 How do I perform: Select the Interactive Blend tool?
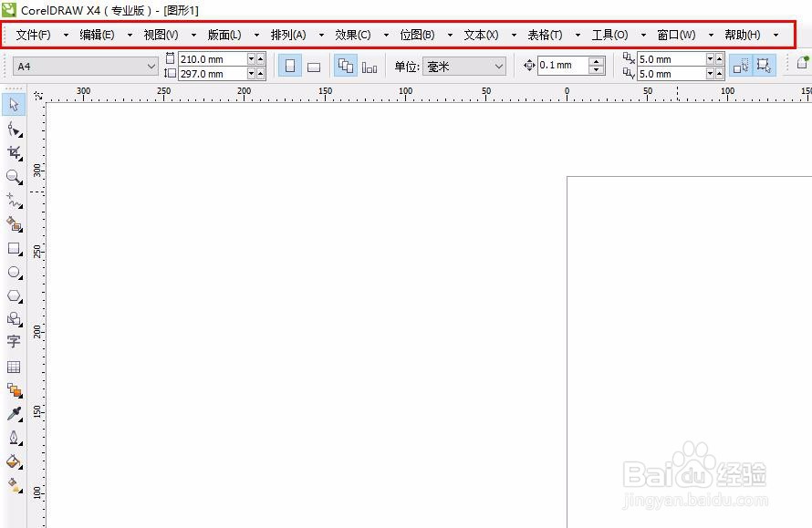pos(14,390)
